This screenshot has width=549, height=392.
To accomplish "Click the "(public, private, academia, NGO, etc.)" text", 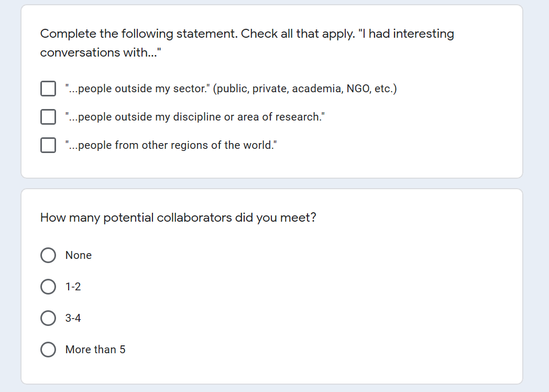I will coord(306,89).
